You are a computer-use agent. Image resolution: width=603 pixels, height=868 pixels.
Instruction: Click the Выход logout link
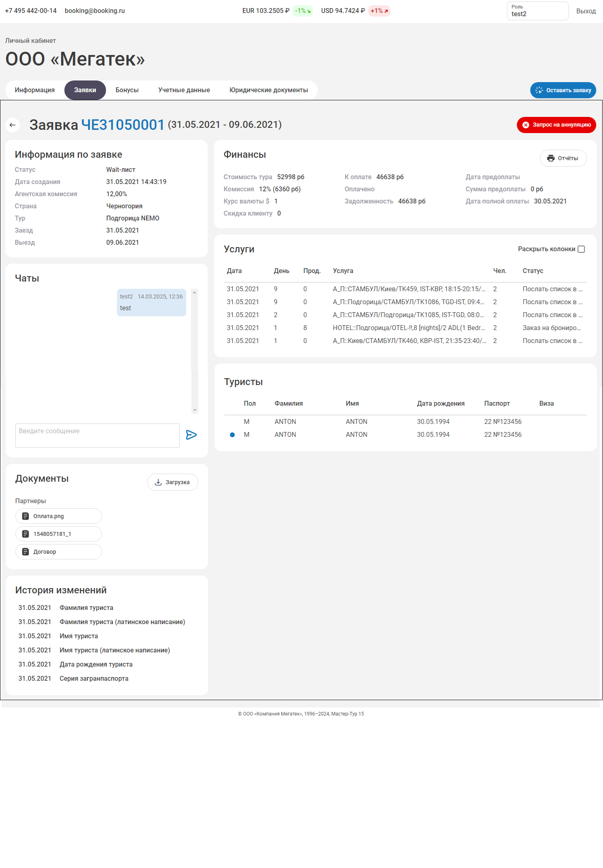click(586, 11)
